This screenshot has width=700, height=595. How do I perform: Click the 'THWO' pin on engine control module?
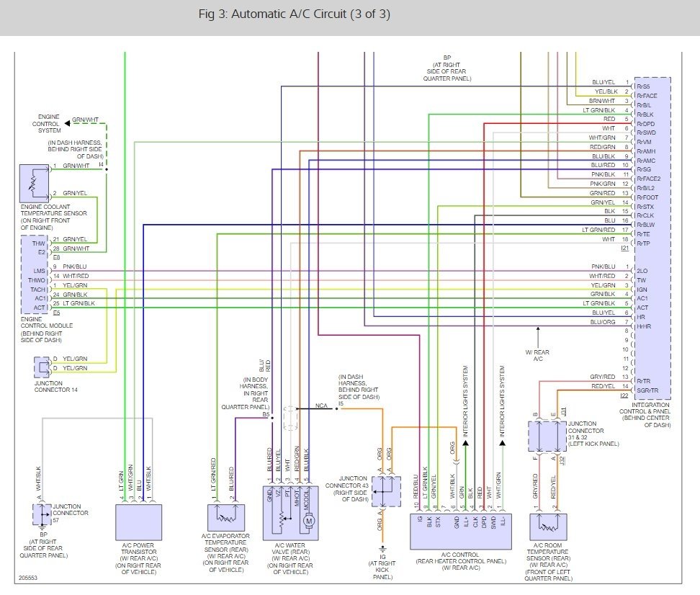[x=37, y=280]
